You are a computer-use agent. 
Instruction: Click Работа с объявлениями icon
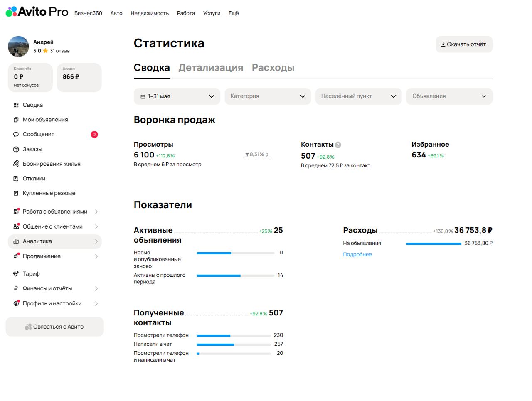[16, 211]
